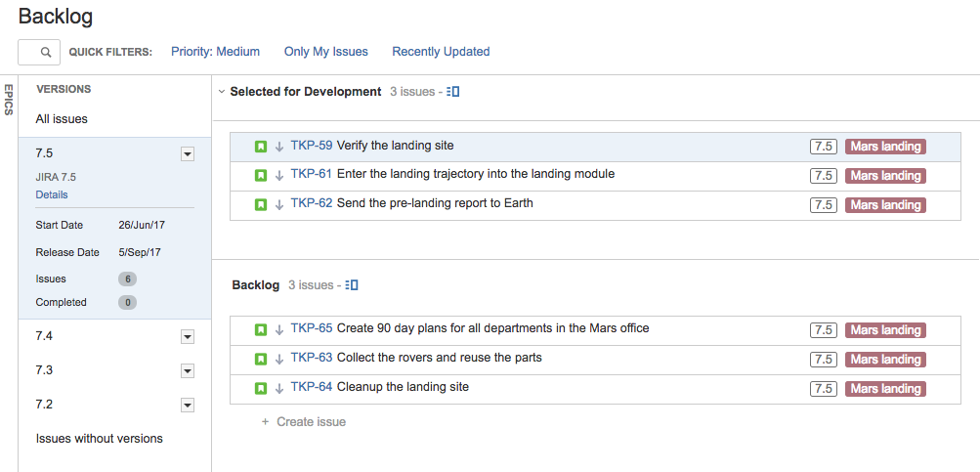Open Details link for version 7.5
The width and height of the screenshot is (980, 472).
pos(52,194)
